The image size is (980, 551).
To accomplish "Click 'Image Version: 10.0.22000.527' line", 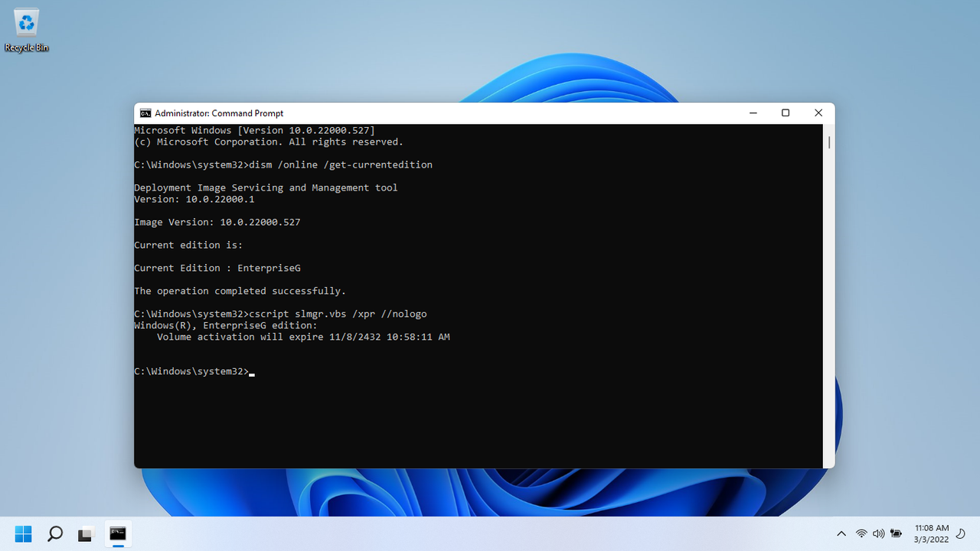I will point(217,223).
